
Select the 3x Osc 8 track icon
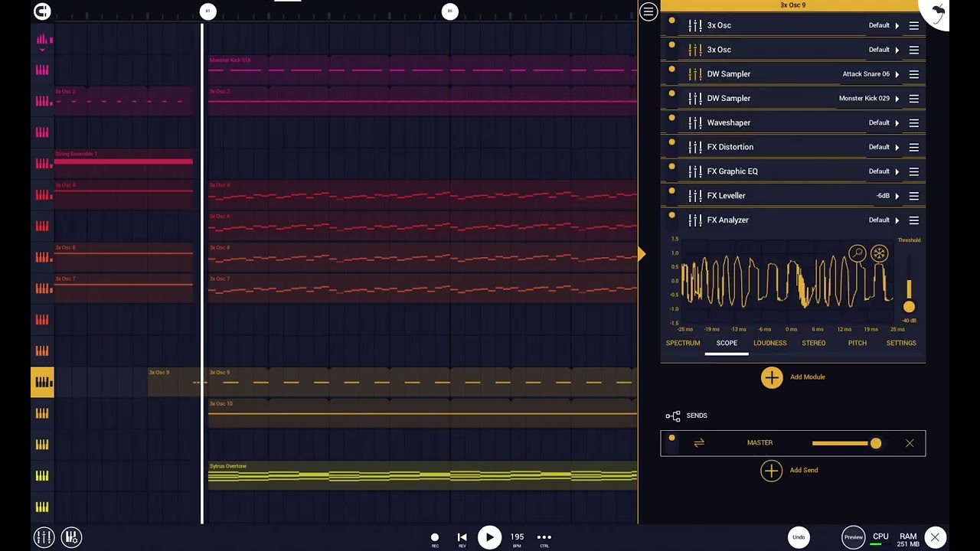pyautogui.click(x=42, y=257)
